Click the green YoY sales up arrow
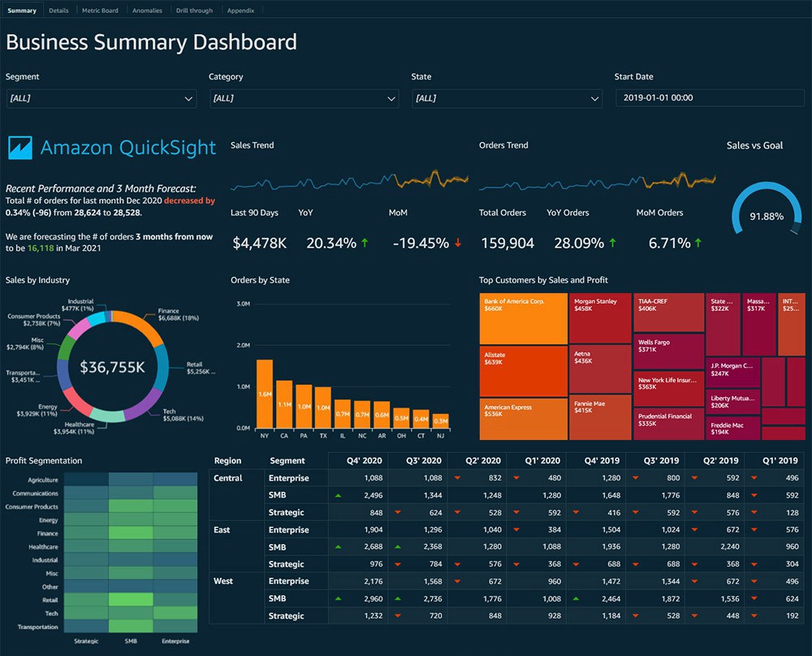Image resolution: width=812 pixels, height=656 pixels. (365, 242)
